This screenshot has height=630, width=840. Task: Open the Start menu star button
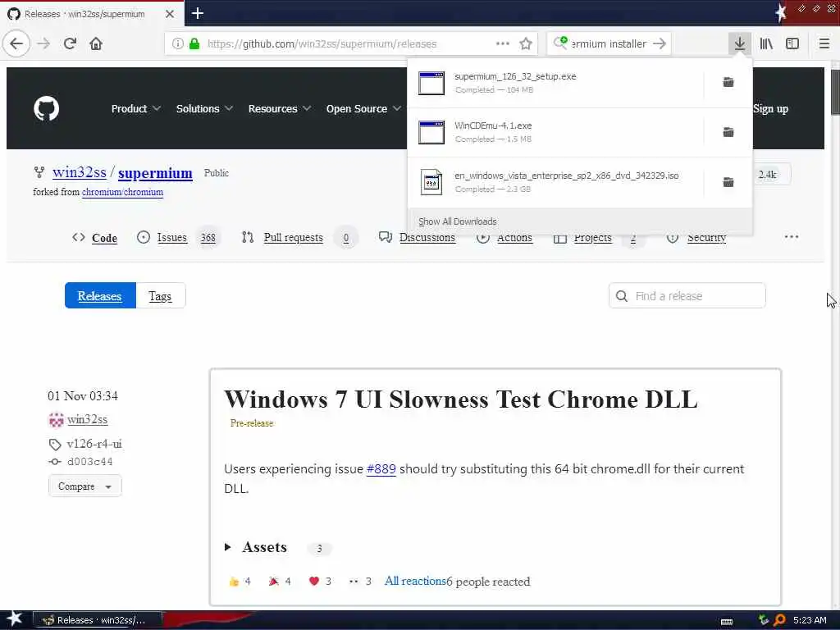click(13, 619)
